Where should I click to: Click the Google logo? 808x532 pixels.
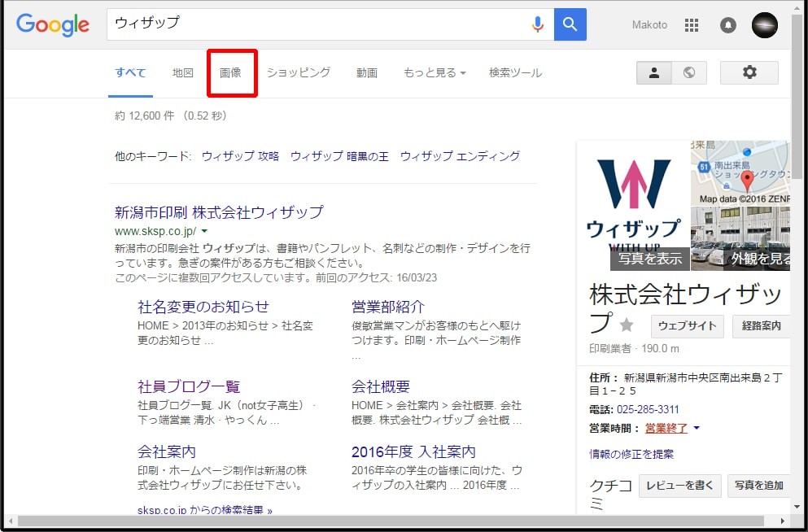pos(53,25)
